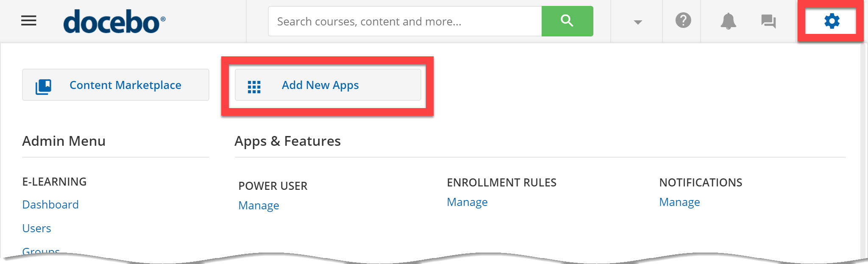Manage Notifications app
Image resolution: width=868 pixels, height=264 pixels.
(x=679, y=202)
